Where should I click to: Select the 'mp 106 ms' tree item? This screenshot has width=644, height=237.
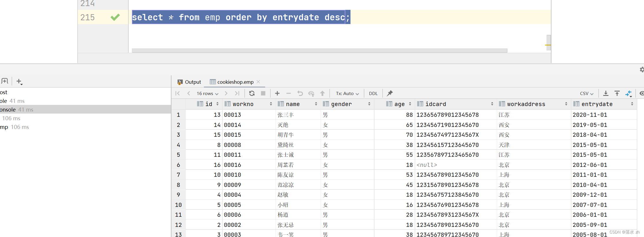tap(86, 127)
